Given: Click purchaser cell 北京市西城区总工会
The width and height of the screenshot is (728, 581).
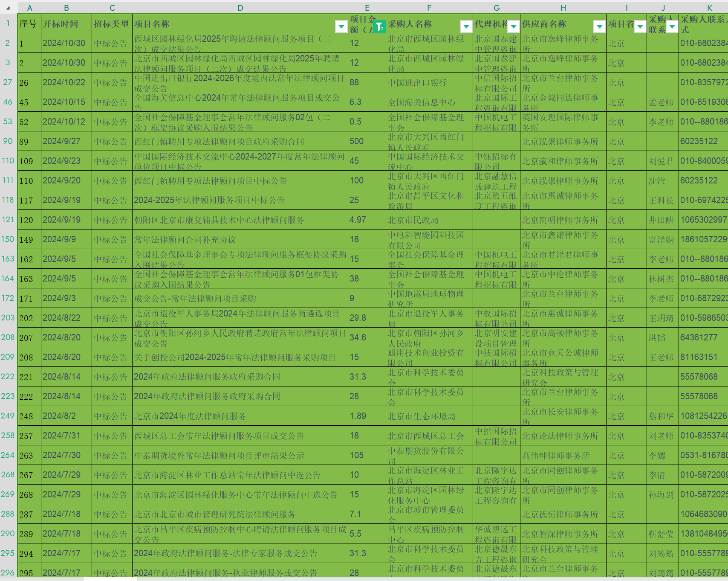Looking at the screenshot, I should [429, 436].
